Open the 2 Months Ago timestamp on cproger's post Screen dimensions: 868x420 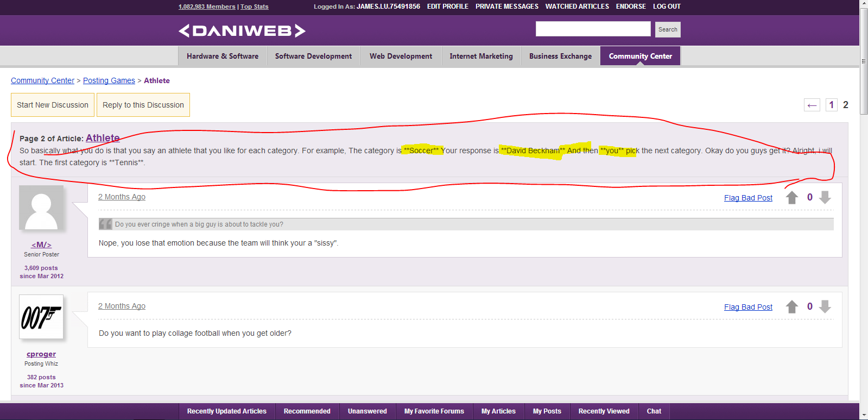(122, 306)
